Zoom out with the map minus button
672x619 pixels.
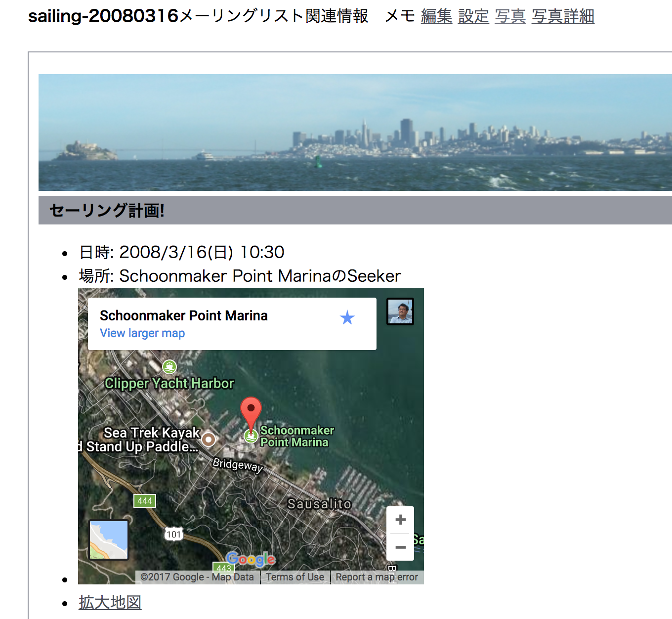click(400, 547)
